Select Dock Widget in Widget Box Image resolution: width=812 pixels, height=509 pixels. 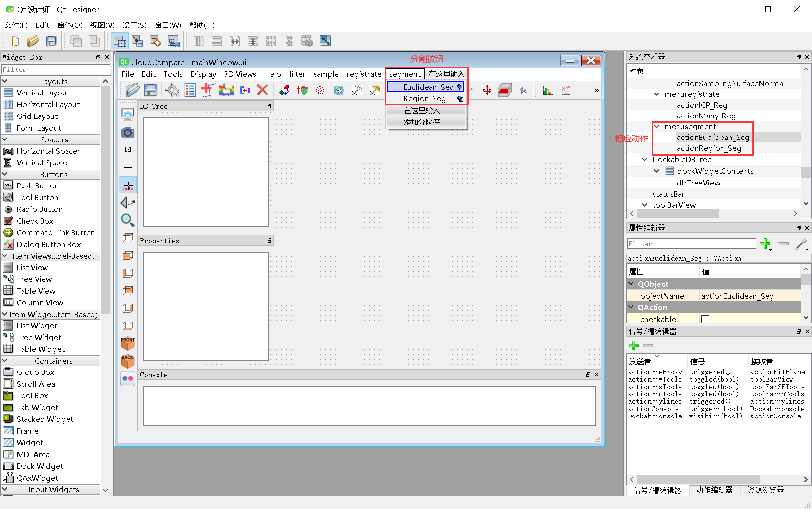click(40, 466)
